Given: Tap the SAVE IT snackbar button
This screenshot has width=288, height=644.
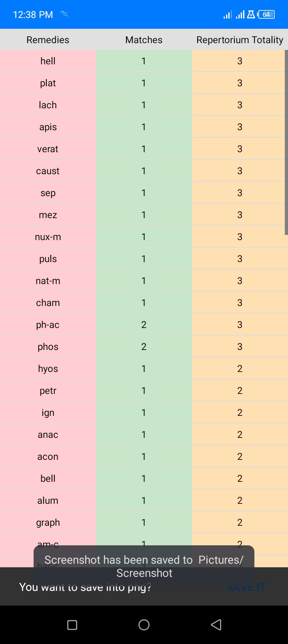Looking at the screenshot, I should (246, 587).
